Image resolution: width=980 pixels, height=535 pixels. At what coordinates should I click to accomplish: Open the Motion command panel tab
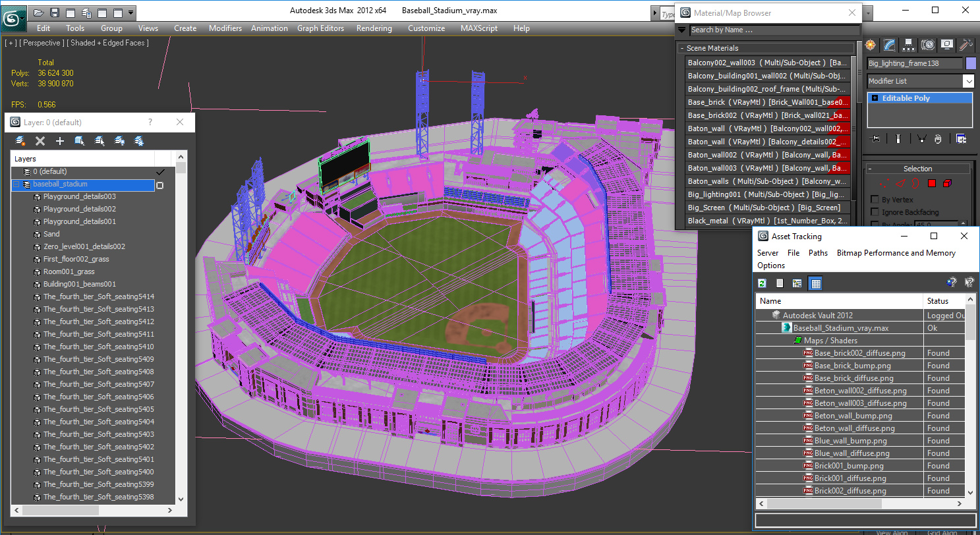point(928,45)
